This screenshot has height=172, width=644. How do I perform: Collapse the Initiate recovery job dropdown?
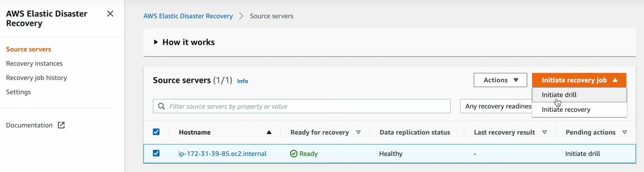[x=579, y=80]
